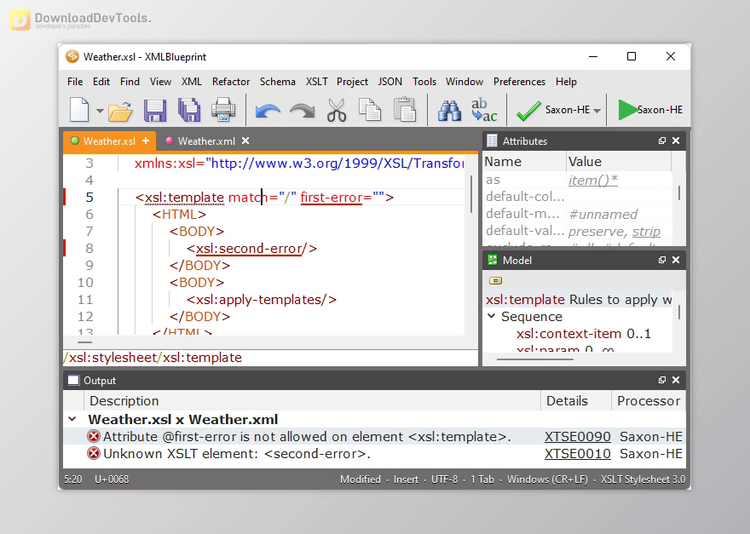Screen dimensions: 750x534
Task: Save the file with the floppy disk icon
Action: [x=156, y=110]
